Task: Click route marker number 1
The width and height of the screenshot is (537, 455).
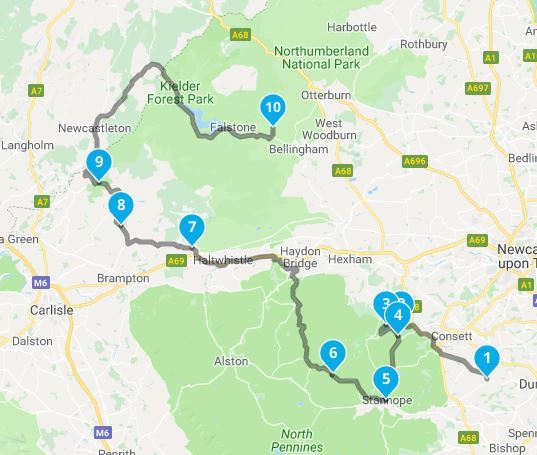Action: 487,359
